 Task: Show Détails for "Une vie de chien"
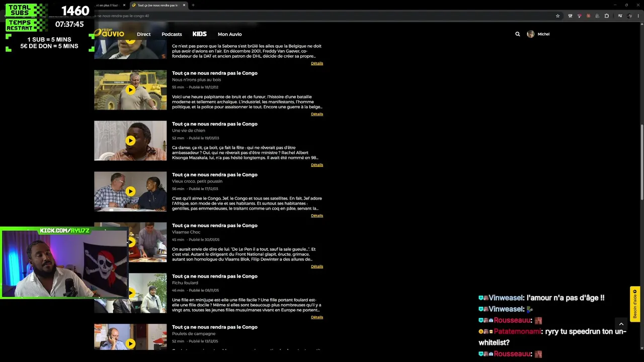click(x=317, y=165)
